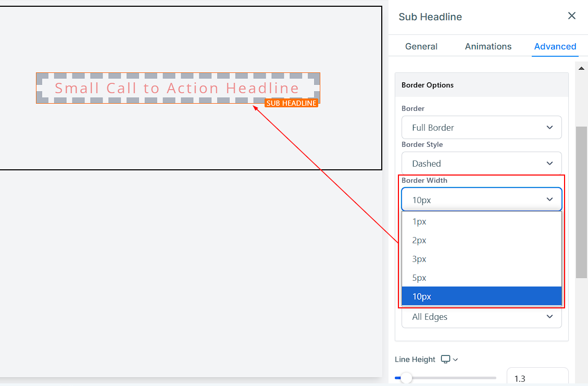The height and width of the screenshot is (386, 588).
Task: Click the Border Options section header
Action: click(x=482, y=85)
